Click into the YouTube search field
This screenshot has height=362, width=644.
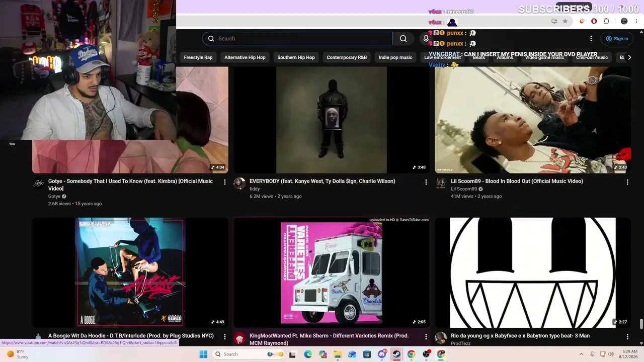(297, 39)
